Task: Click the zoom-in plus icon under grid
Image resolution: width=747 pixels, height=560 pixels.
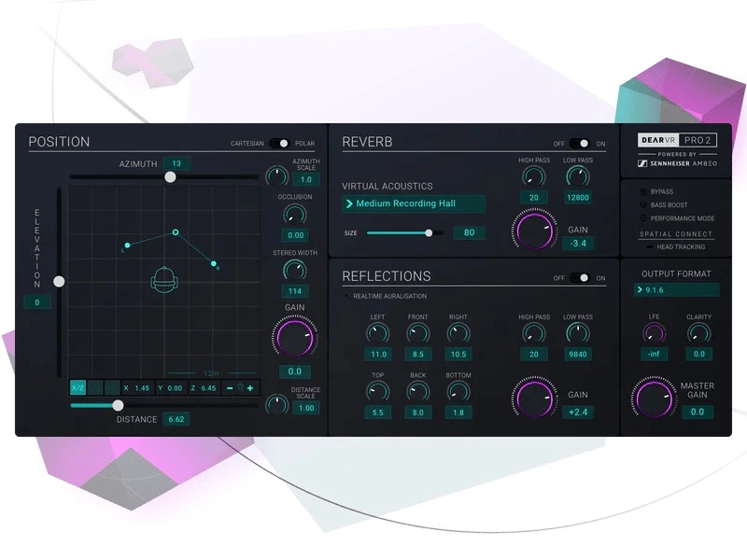Action: coord(250,388)
